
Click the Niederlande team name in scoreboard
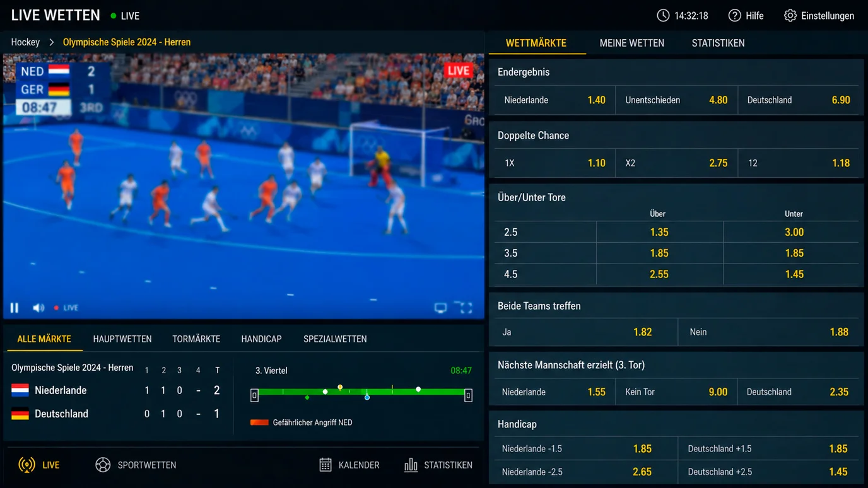tap(61, 391)
